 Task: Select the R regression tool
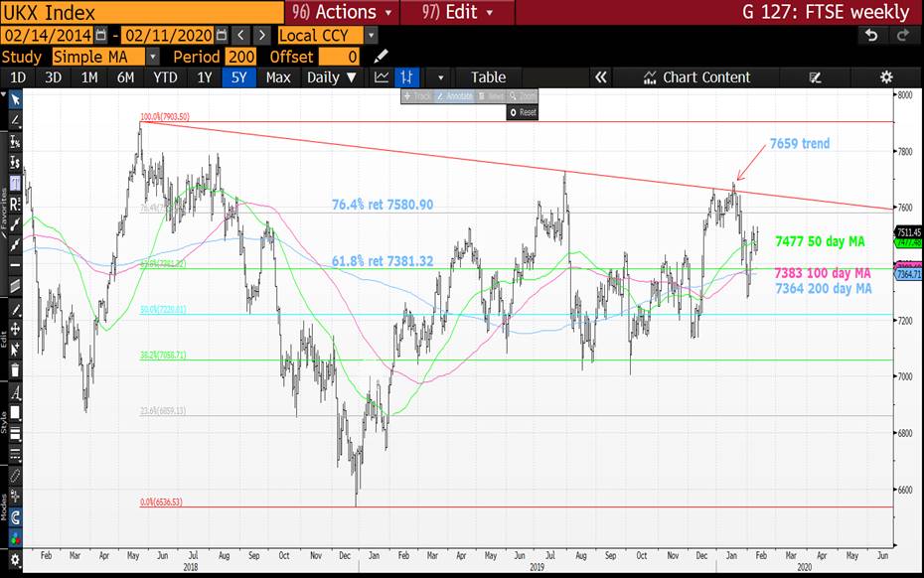(15, 204)
